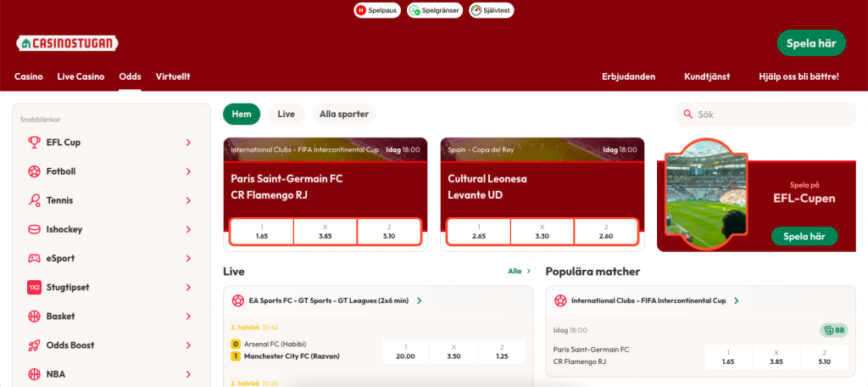The width and height of the screenshot is (868, 387).
Task: Click Manchester City FC (Razvan) team name
Action: pyautogui.click(x=292, y=356)
